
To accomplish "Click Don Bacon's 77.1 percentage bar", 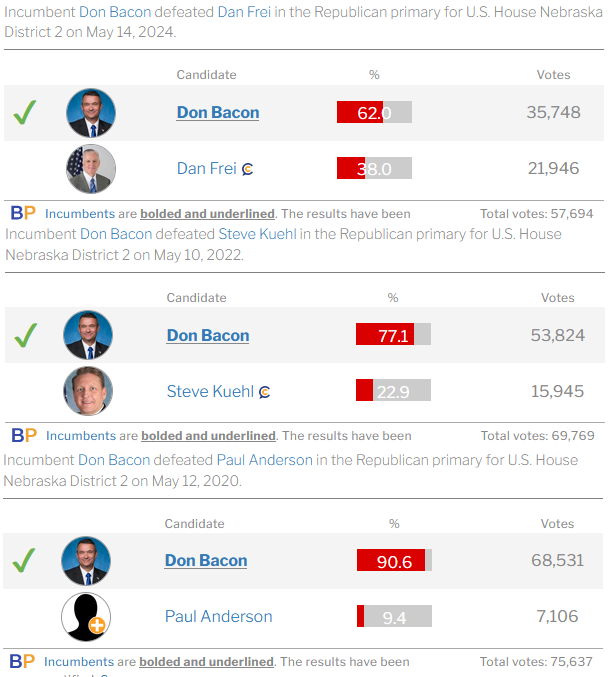I will (x=393, y=334).
